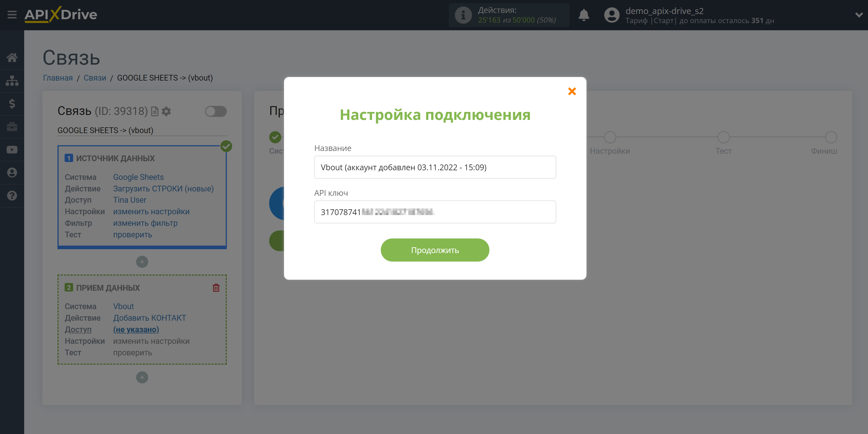The height and width of the screenshot is (434, 868).
Task: Open Vbout system link
Action: (123, 306)
